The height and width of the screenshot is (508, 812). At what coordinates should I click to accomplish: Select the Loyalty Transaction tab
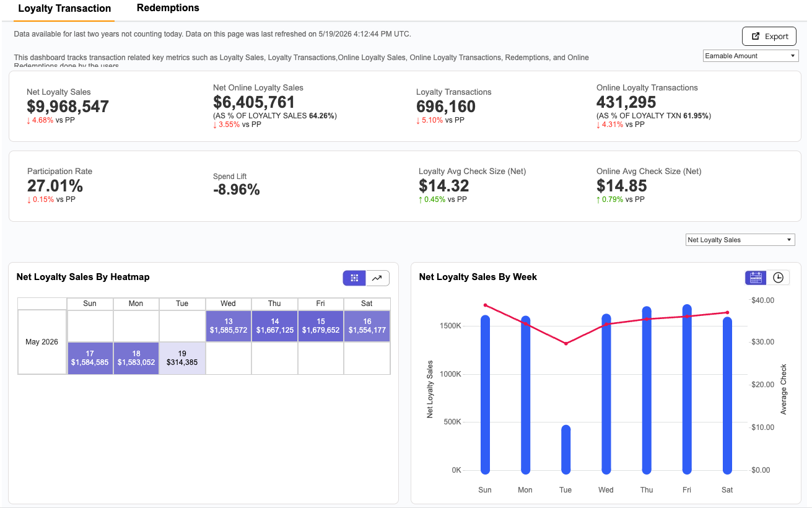click(64, 9)
